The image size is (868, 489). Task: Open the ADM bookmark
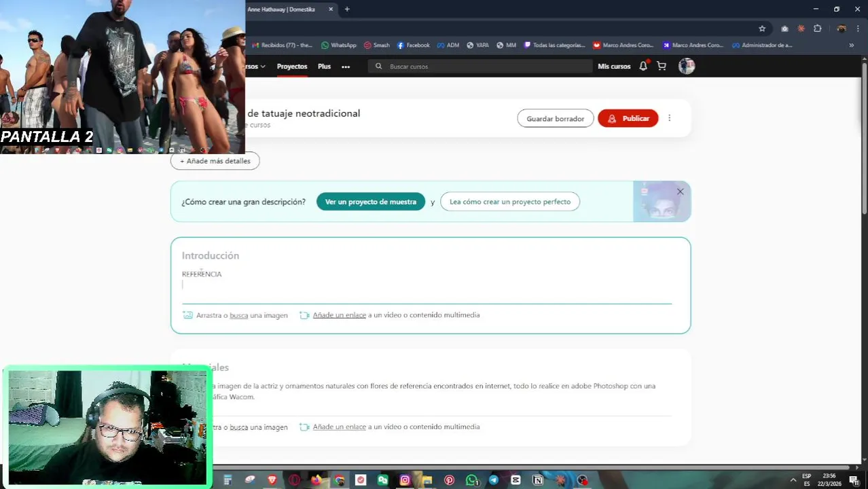[448, 46]
